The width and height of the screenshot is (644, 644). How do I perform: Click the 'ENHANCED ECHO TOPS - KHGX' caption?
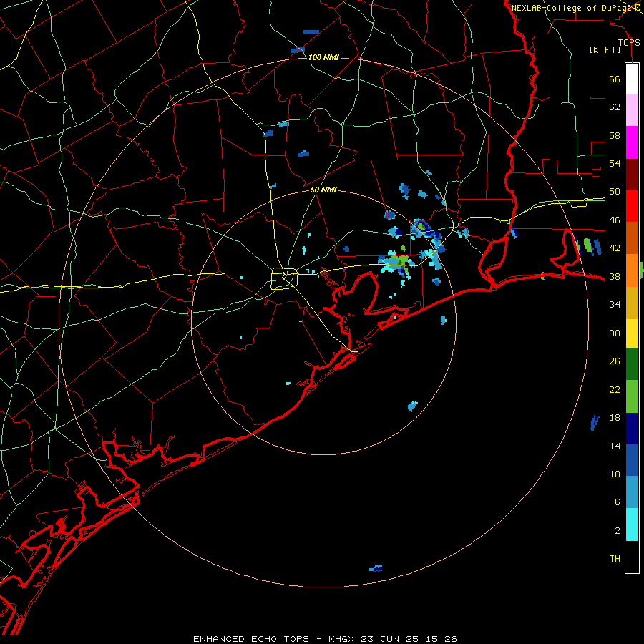click(273, 639)
